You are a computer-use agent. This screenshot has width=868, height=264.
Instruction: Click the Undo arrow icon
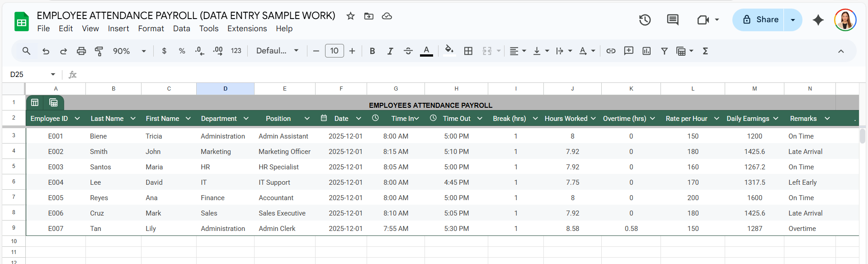point(46,51)
